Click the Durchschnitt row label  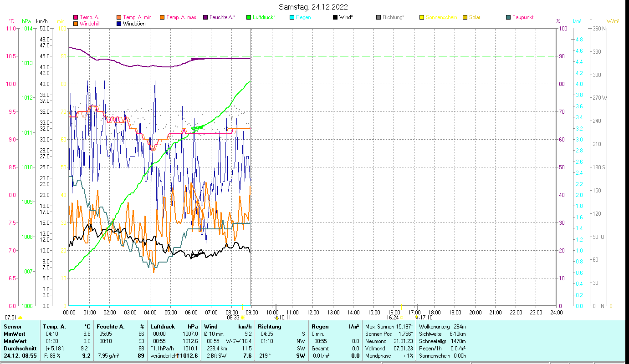pyautogui.click(x=19, y=349)
